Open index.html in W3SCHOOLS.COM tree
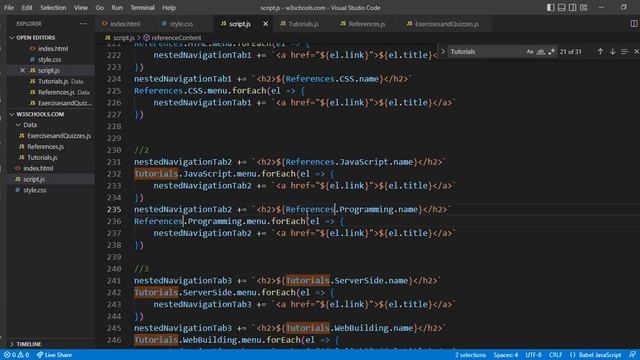 click(38, 168)
